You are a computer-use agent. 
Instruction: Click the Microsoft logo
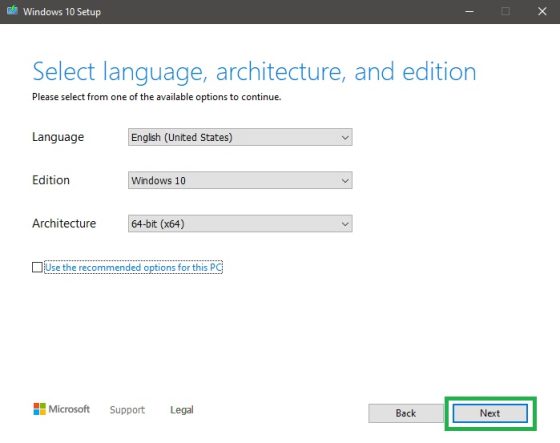point(61,409)
